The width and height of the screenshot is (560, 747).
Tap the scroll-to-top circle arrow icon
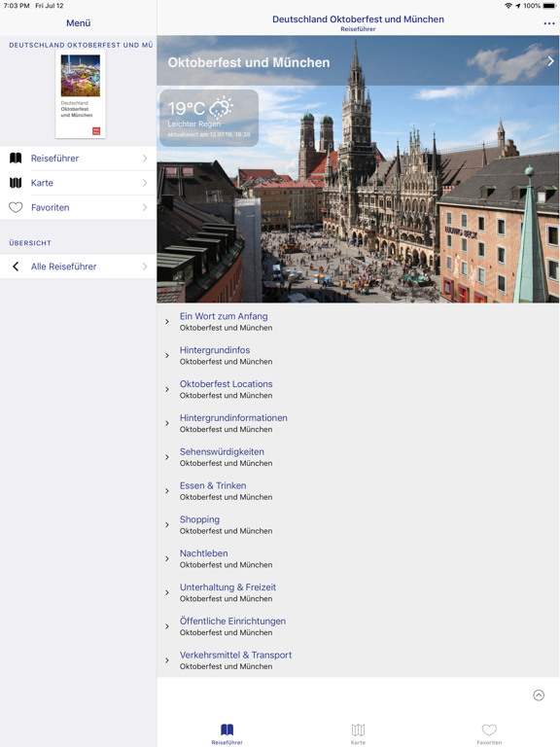pos(539,695)
